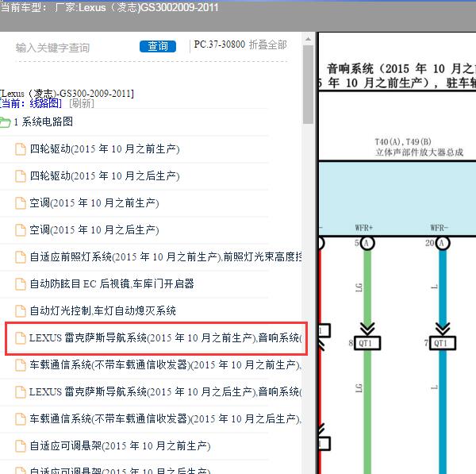
Task: Focus the 输入关键字查询 keyword input field
Action: [x=76, y=48]
